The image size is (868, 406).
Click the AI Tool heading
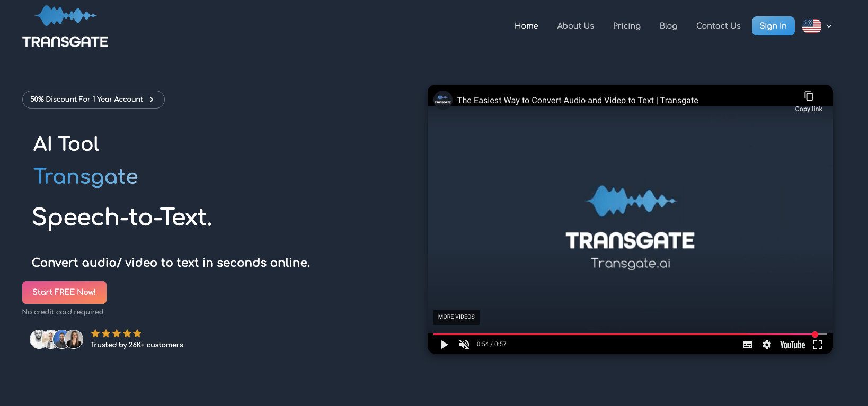click(66, 143)
